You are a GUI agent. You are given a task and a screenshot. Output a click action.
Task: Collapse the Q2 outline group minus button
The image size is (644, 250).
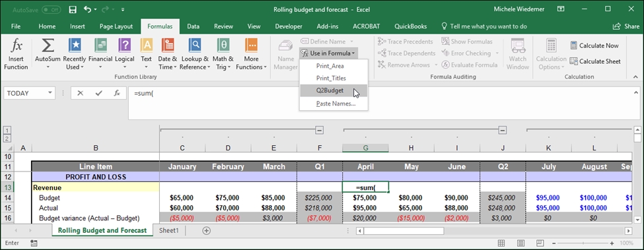(503, 131)
